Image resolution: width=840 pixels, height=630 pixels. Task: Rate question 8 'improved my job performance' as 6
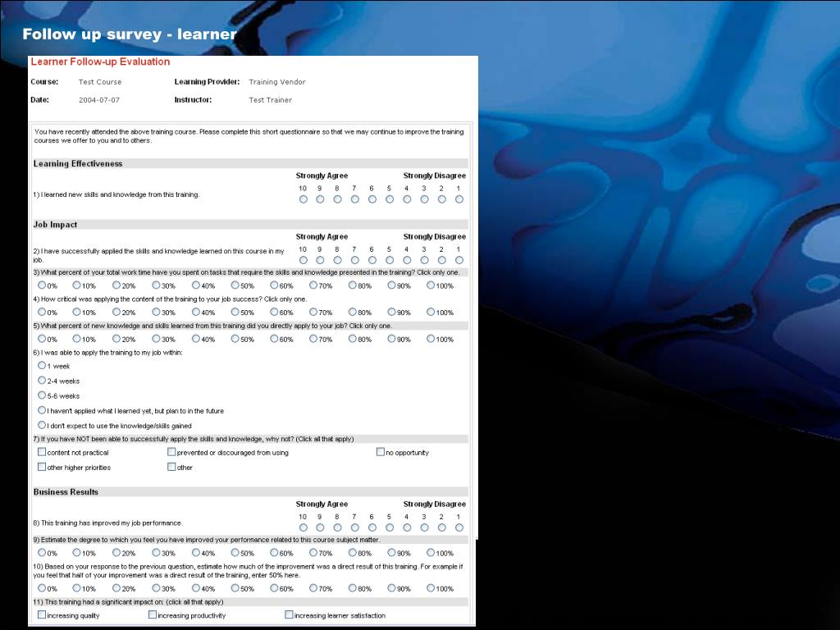372,527
